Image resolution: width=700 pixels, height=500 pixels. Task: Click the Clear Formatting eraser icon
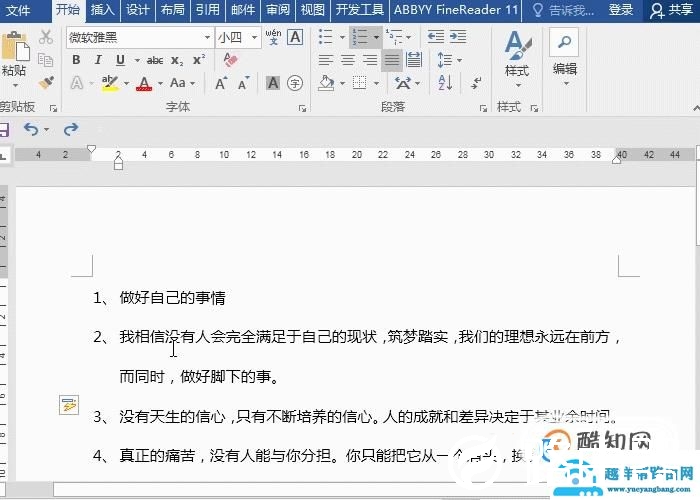pyautogui.click(x=230, y=60)
